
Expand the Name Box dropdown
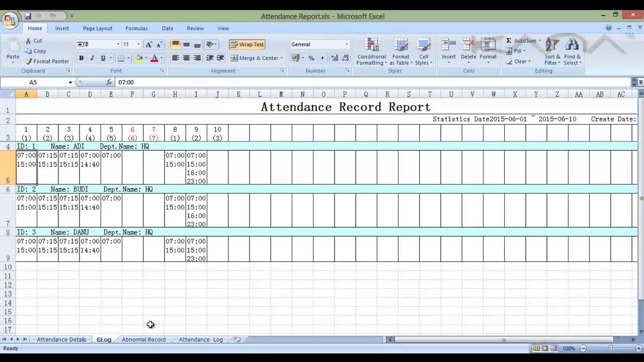[x=70, y=82]
